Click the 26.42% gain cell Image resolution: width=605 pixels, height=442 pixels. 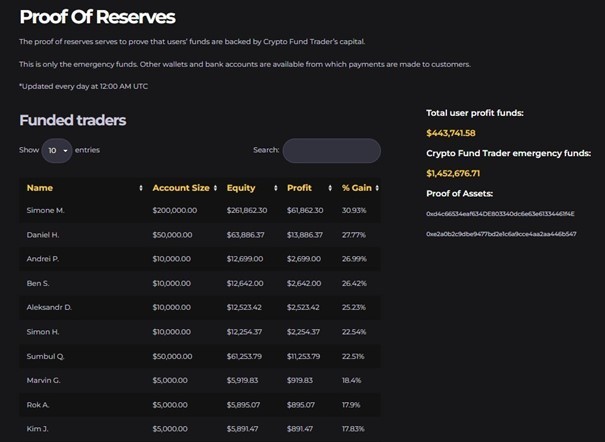pyautogui.click(x=354, y=283)
